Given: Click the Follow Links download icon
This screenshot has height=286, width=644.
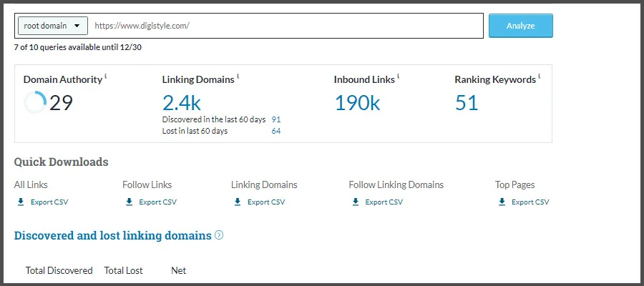Looking at the screenshot, I should [x=130, y=202].
